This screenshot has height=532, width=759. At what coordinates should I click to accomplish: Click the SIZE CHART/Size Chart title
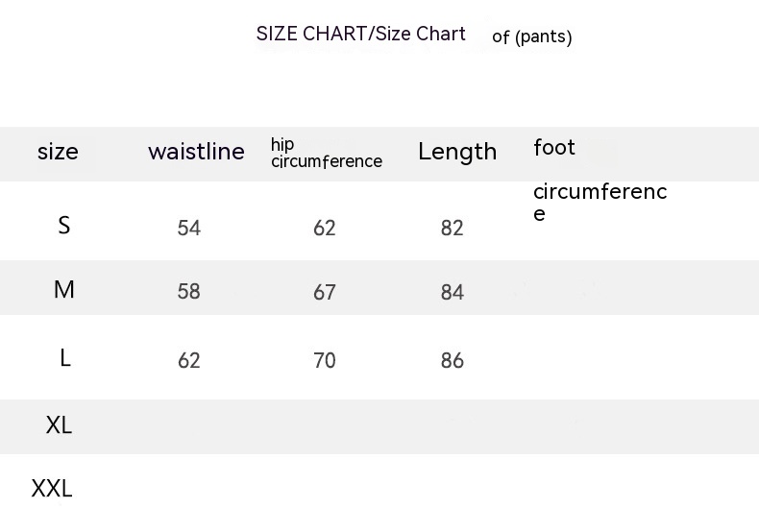[x=360, y=34]
